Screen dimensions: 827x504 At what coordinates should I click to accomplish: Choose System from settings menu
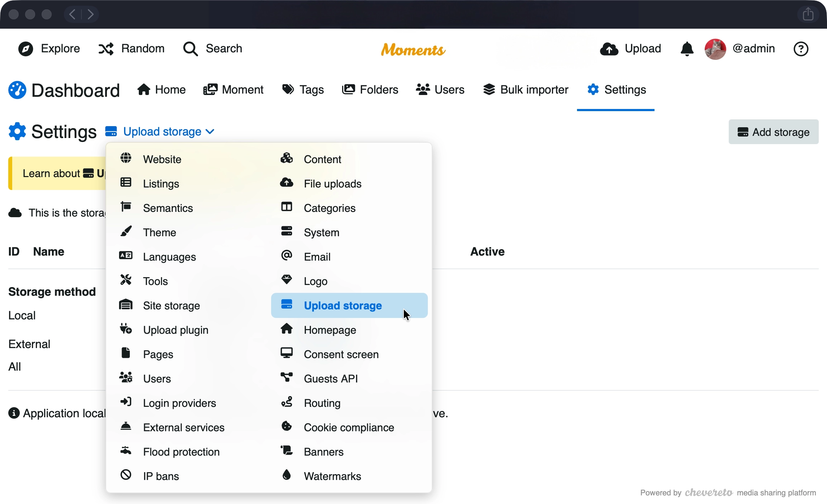click(349, 232)
